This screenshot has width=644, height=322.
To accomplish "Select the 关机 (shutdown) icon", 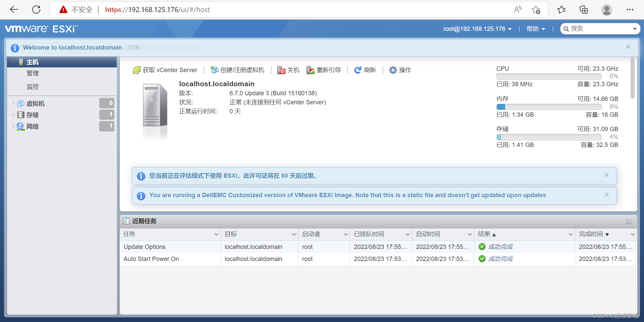I will (281, 70).
